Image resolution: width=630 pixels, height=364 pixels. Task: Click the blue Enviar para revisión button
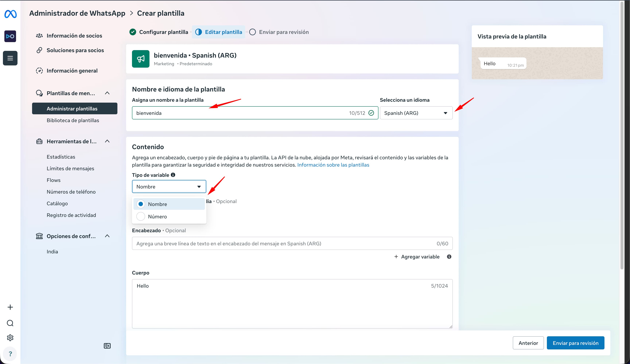575,343
